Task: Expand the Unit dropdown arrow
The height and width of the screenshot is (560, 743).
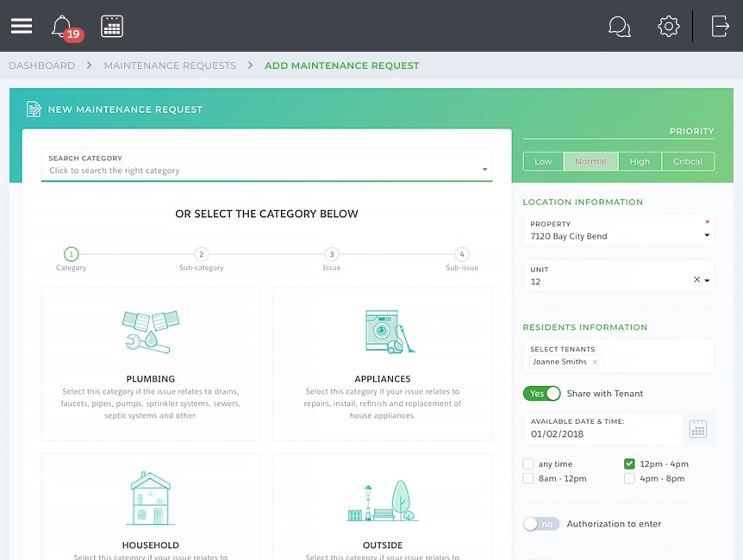Action: click(x=708, y=281)
